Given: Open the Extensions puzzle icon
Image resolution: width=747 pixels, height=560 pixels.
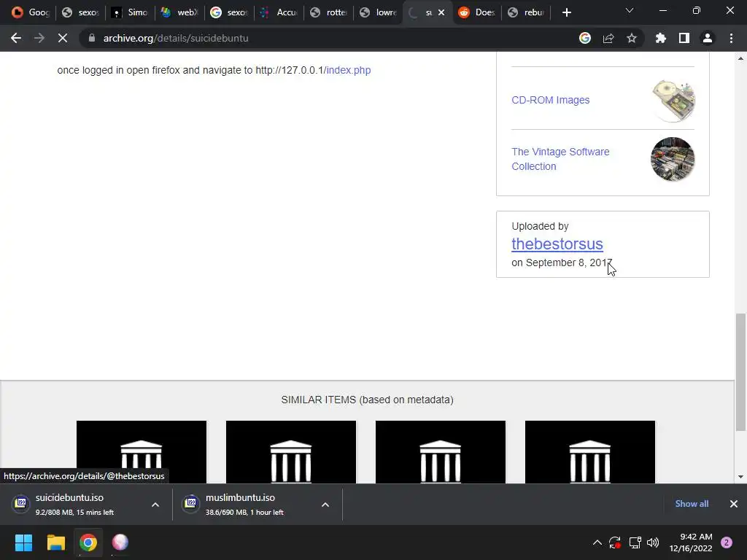Looking at the screenshot, I should pyautogui.click(x=661, y=38).
